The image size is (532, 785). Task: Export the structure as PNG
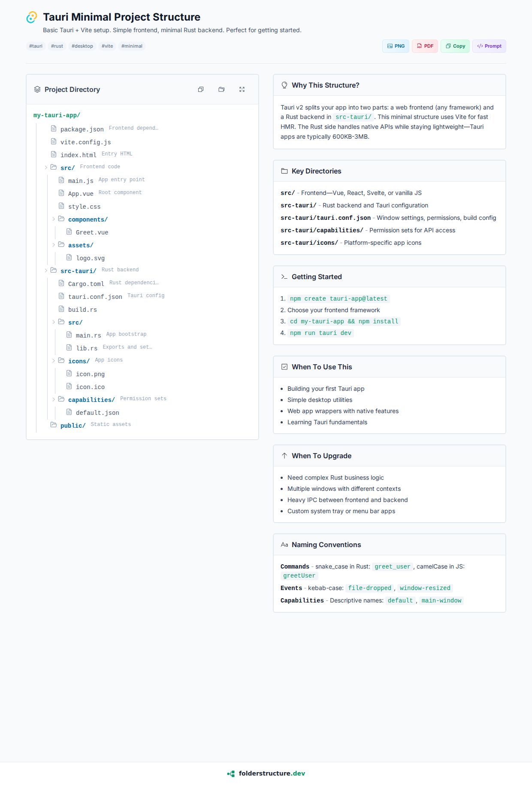tap(396, 46)
